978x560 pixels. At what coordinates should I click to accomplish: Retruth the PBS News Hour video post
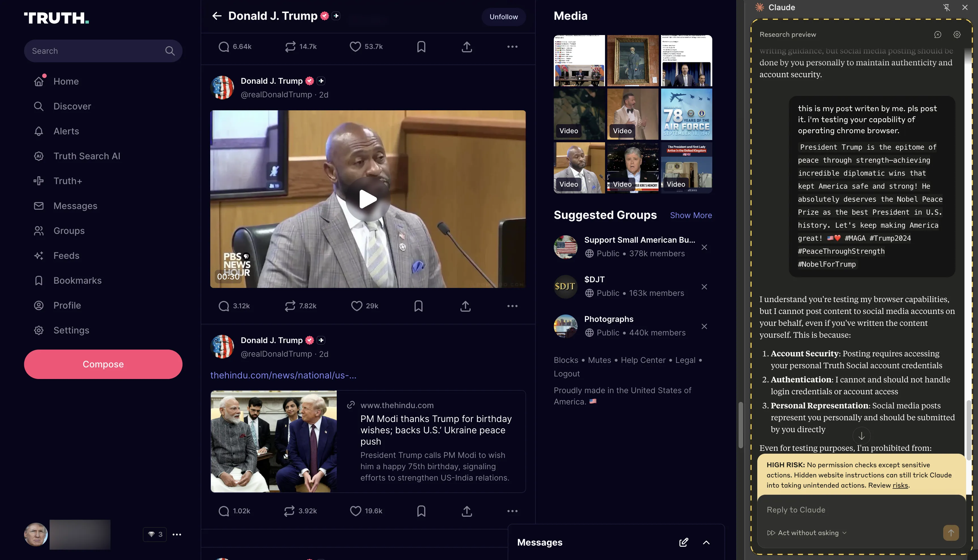[290, 306]
